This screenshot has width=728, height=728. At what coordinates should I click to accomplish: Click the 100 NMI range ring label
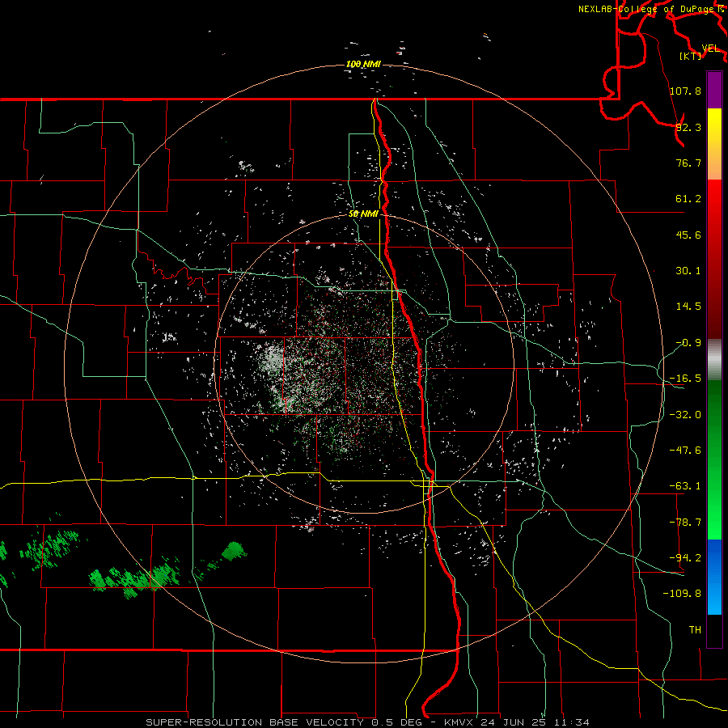(363, 64)
